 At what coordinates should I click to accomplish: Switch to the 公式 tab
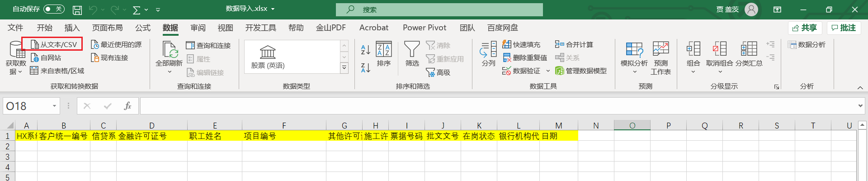(143, 28)
